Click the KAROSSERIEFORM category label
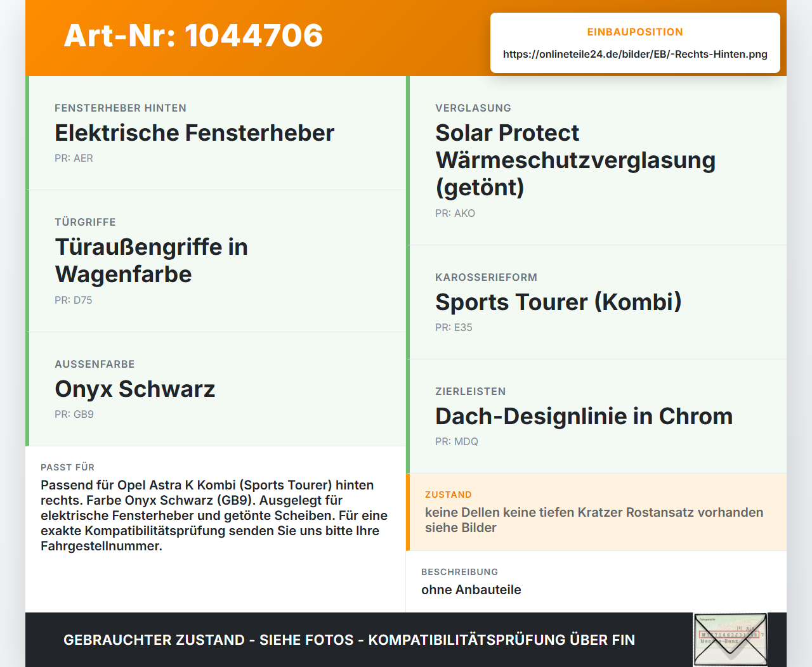The width and height of the screenshot is (812, 667). coord(486,278)
